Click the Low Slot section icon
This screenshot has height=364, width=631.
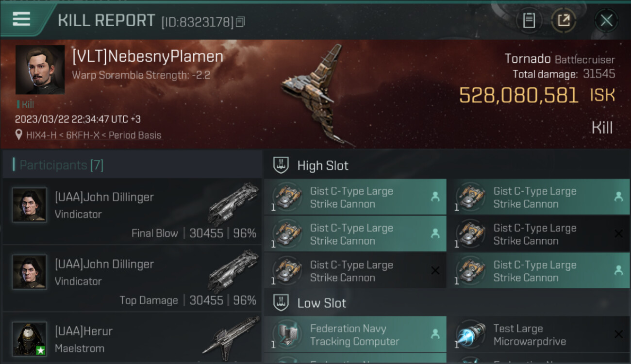[281, 303]
